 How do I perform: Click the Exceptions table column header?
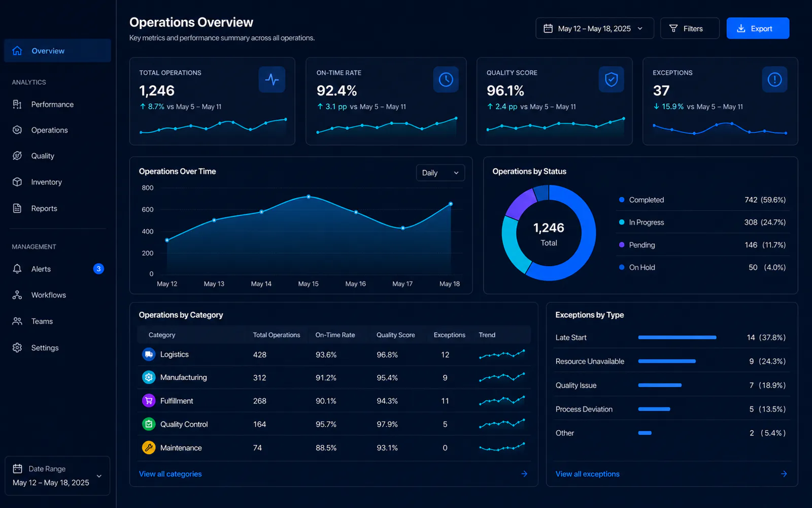click(450, 335)
